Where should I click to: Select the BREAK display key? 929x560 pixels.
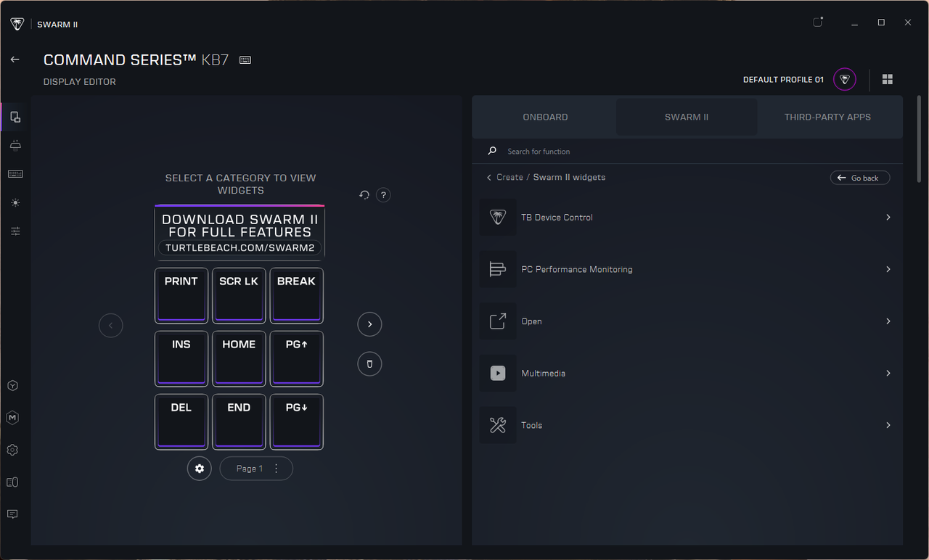pyautogui.click(x=297, y=296)
